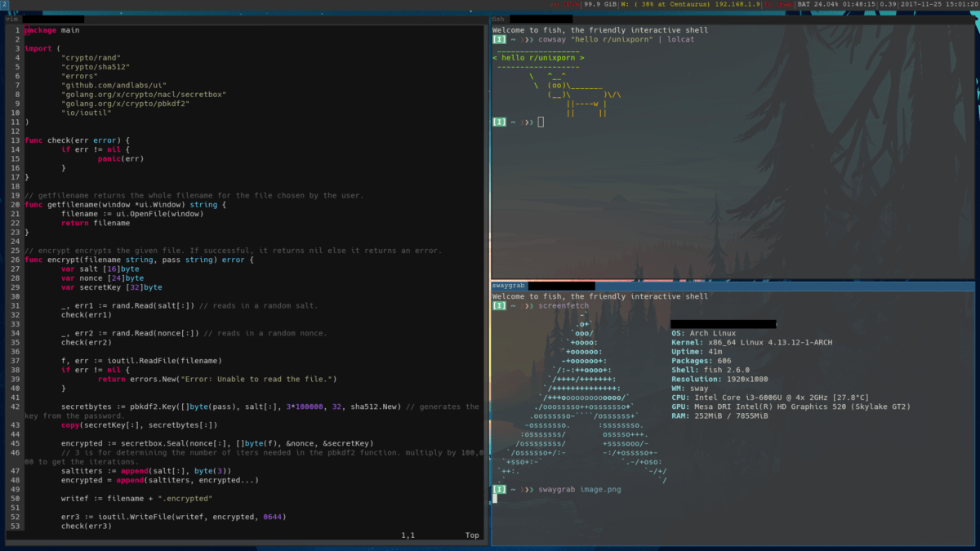
Task: Click the 99.9 GiB disk status block
Action: click(x=599, y=4)
